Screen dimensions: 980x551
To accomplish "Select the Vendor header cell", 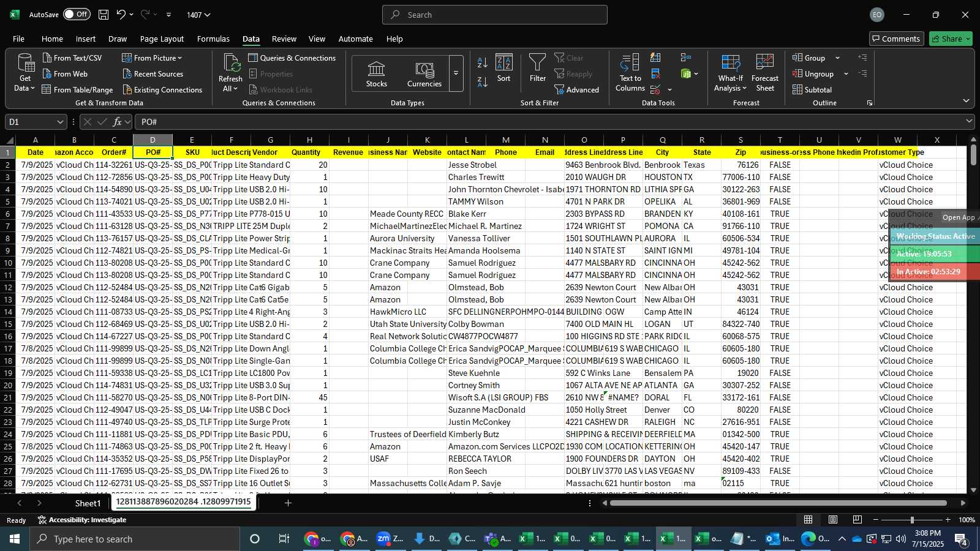I will [x=270, y=152].
